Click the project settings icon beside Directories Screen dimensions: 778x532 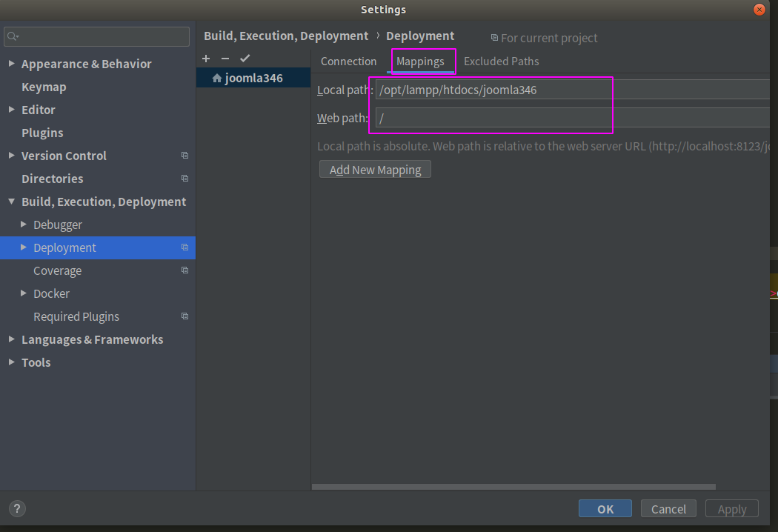tap(184, 179)
